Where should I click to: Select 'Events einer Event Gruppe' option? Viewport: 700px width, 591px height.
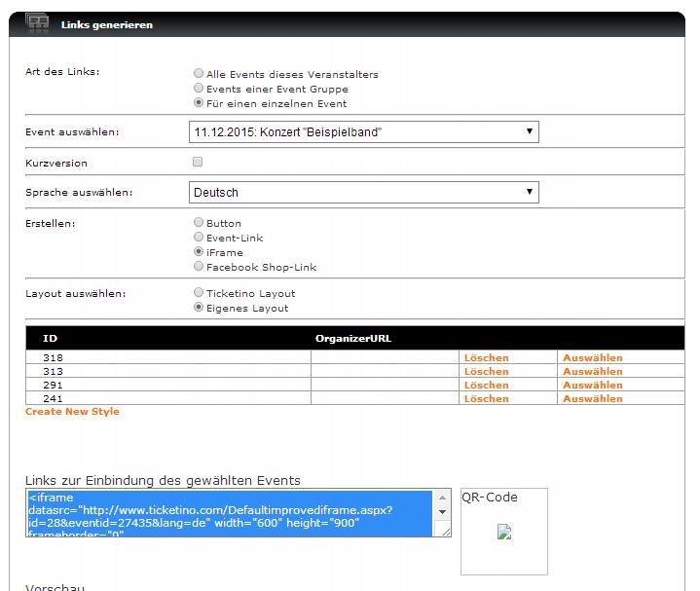tap(199, 89)
